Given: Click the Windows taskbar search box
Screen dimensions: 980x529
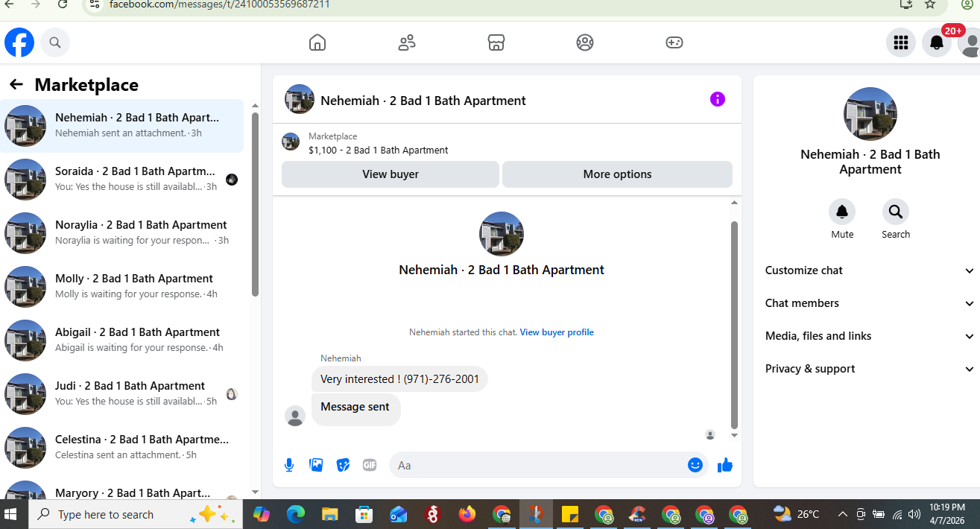Looking at the screenshot, I should (x=136, y=514).
